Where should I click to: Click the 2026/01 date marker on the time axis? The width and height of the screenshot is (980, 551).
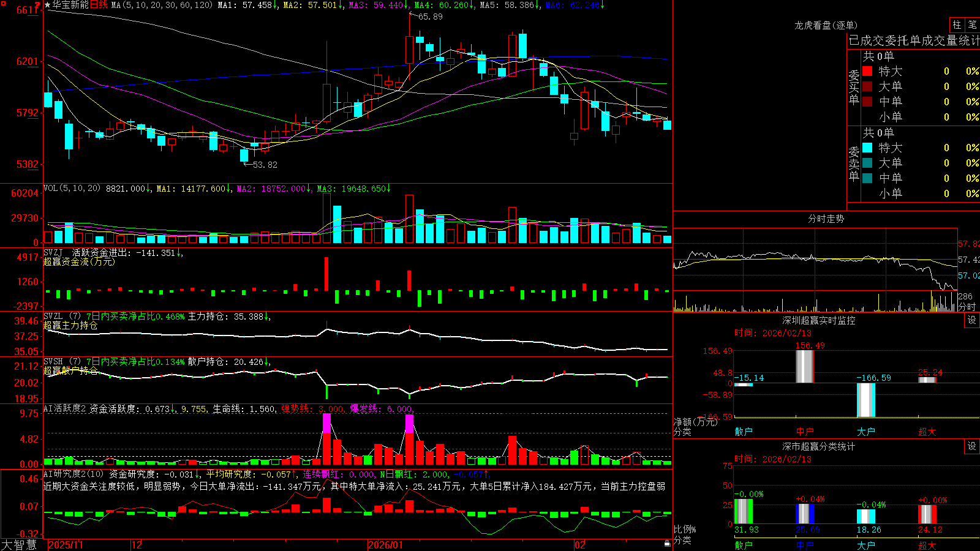386,545
